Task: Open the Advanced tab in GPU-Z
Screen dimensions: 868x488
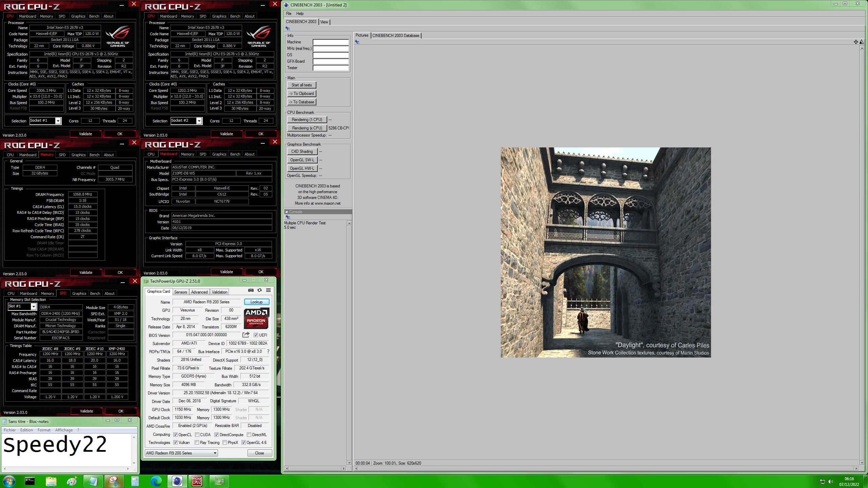Action: point(199,292)
